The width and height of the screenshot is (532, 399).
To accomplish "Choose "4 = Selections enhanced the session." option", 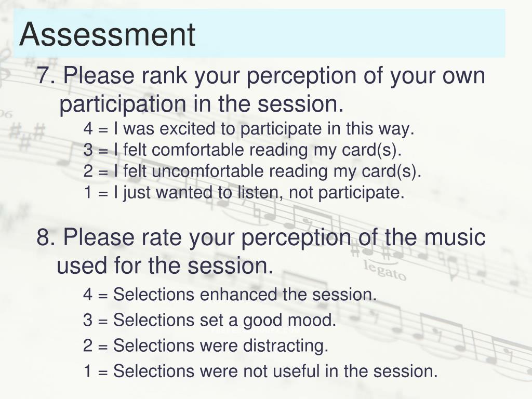I will [x=229, y=295].
